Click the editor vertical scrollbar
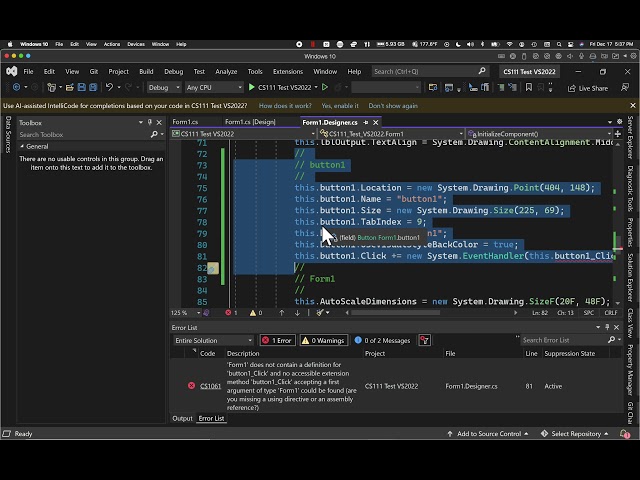The image size is (640, 480). coord(617,222)
